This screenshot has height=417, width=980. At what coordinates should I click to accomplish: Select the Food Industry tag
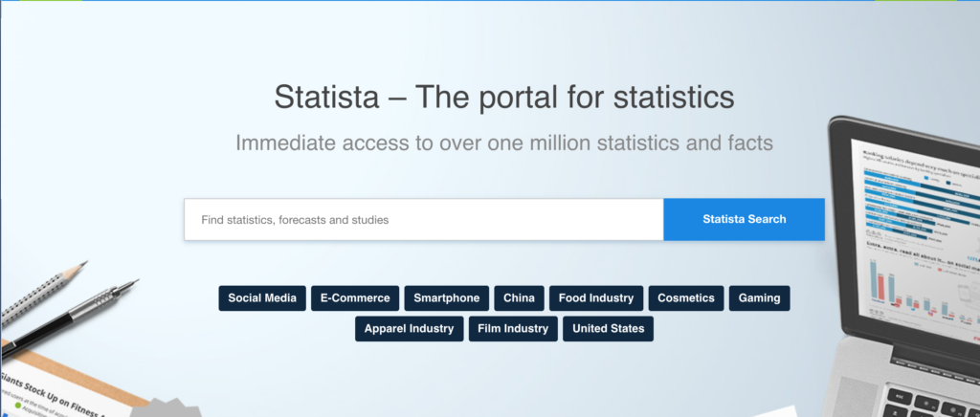[x=595, y=298]
